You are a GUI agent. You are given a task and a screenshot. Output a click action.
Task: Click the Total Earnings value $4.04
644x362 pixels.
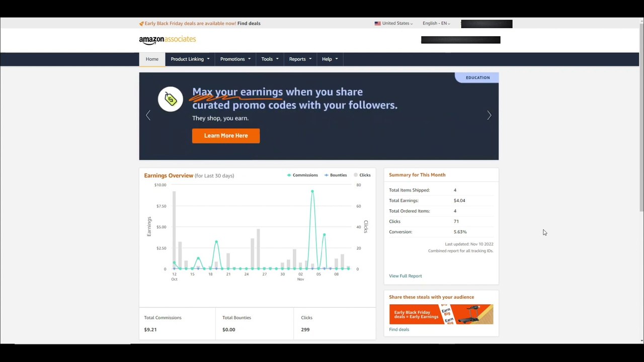click(x=459, y=201)
